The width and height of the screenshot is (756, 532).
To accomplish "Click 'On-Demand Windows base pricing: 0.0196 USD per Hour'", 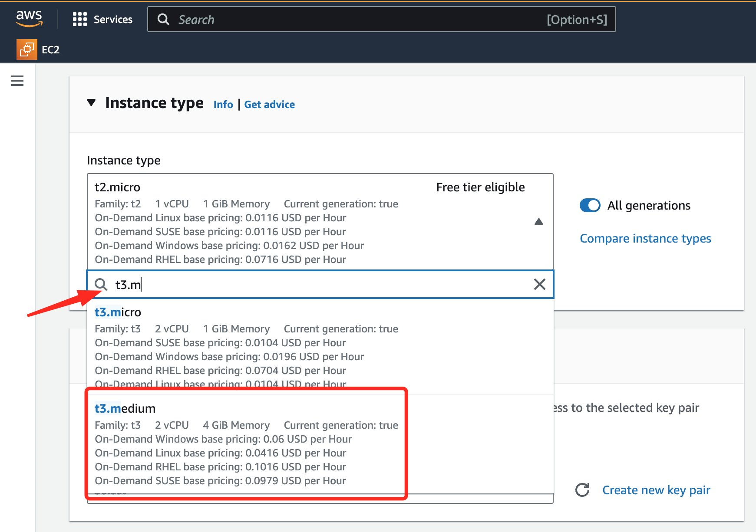I will pos(229,357).
